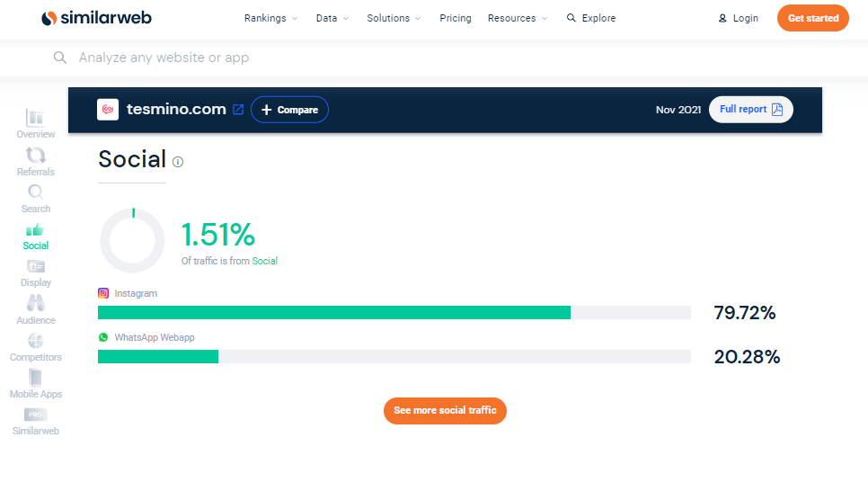The width and height of the screenshot is (868, 500).
Task: Open the Search sidebar magnifier icon
Action: (35, 192)
